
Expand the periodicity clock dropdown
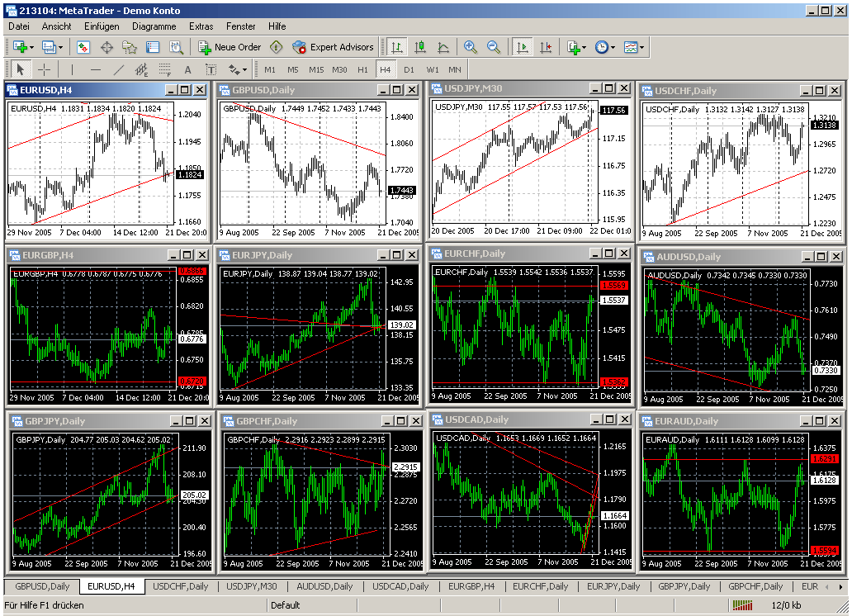click(604, 47)
